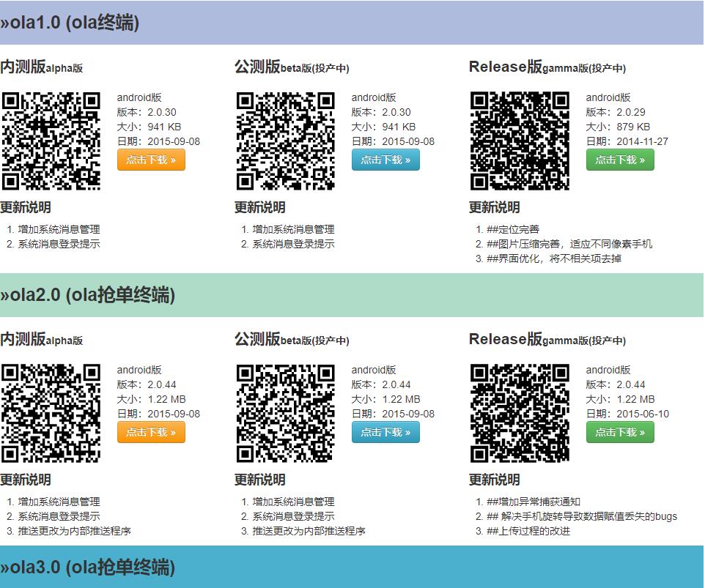Screen dimensions: 705x588
Task: Click ##增加异常捕获通知 update note
Action: click(534, 502)
